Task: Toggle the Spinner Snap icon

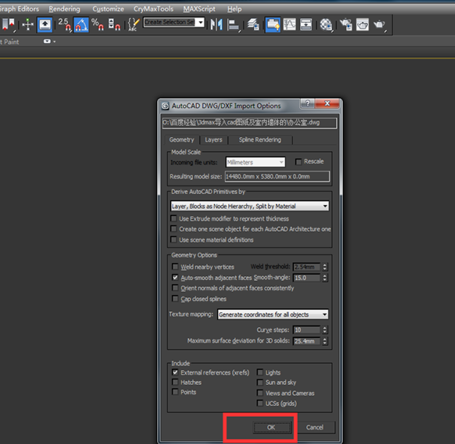Action: coord(114,25)
